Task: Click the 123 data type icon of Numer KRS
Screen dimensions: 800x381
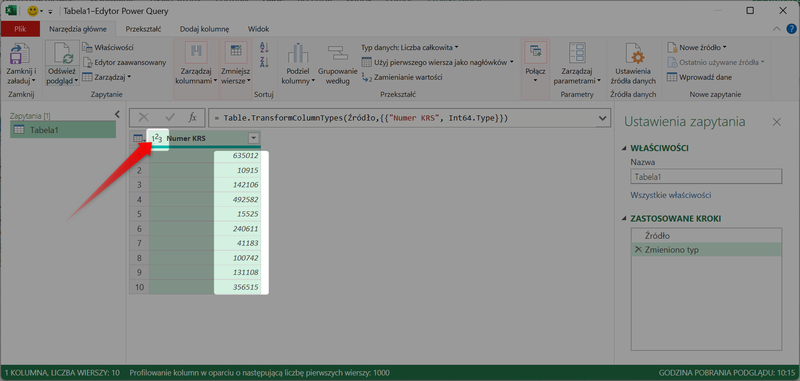Action: (157, 138)
